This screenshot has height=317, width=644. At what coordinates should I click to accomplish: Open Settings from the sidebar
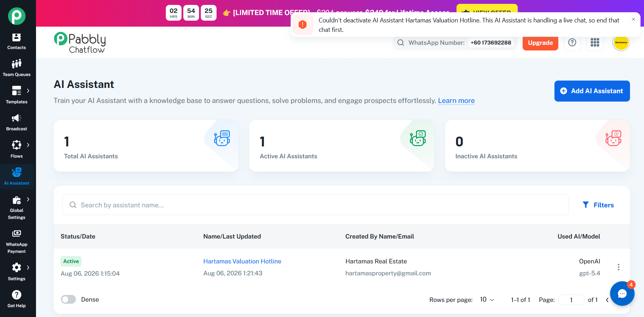[x=16, y=272]
